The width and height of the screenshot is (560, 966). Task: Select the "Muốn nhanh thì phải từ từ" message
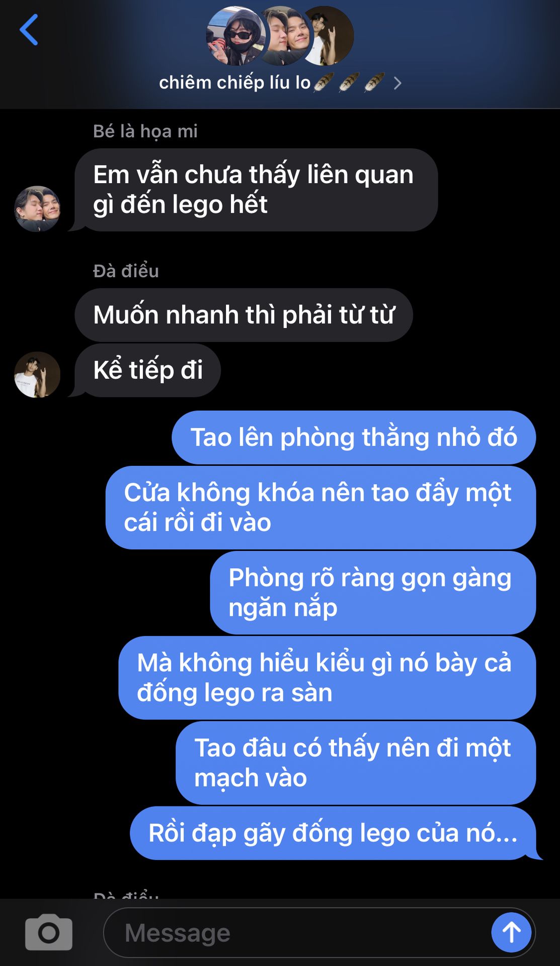244,315
